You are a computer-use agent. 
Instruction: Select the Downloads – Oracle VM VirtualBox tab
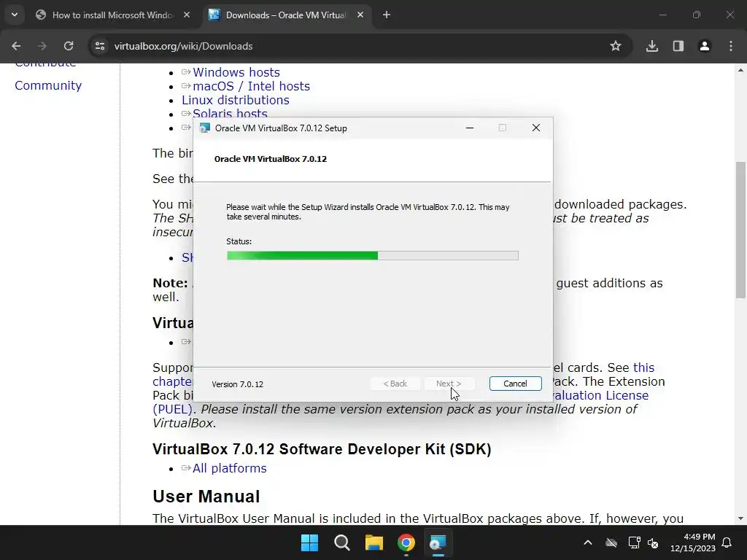click(286, 15)
